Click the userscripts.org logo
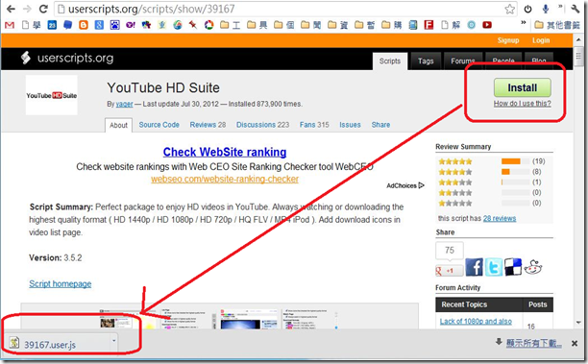 pos(67,58)
